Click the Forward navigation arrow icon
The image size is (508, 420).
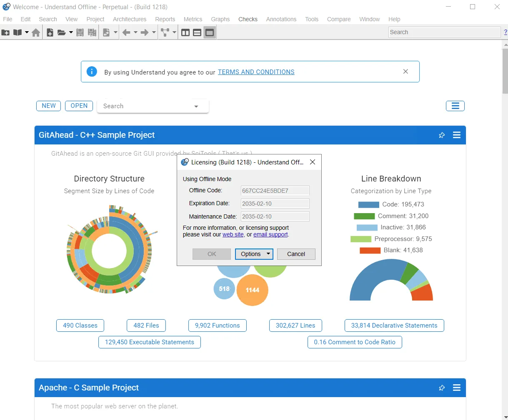145,32
